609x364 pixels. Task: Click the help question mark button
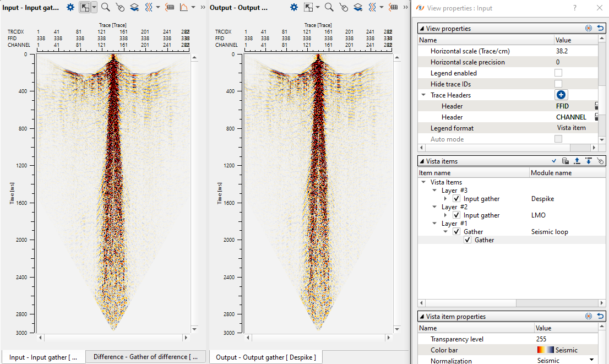[x=575, y=8]
